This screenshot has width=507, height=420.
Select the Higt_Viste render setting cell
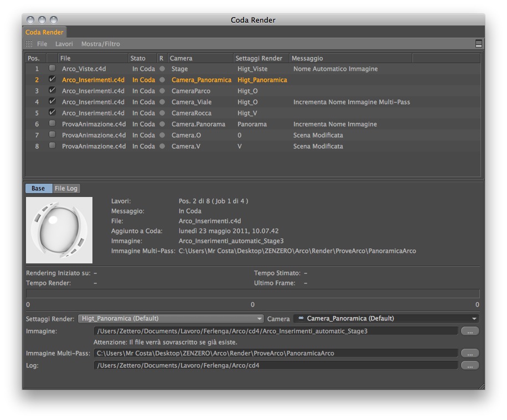coord(252,69)
